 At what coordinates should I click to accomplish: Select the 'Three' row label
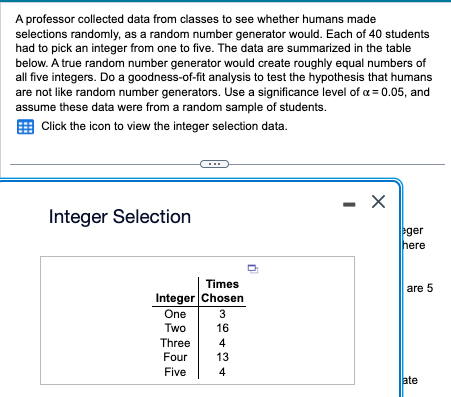[x=175, y=343]
